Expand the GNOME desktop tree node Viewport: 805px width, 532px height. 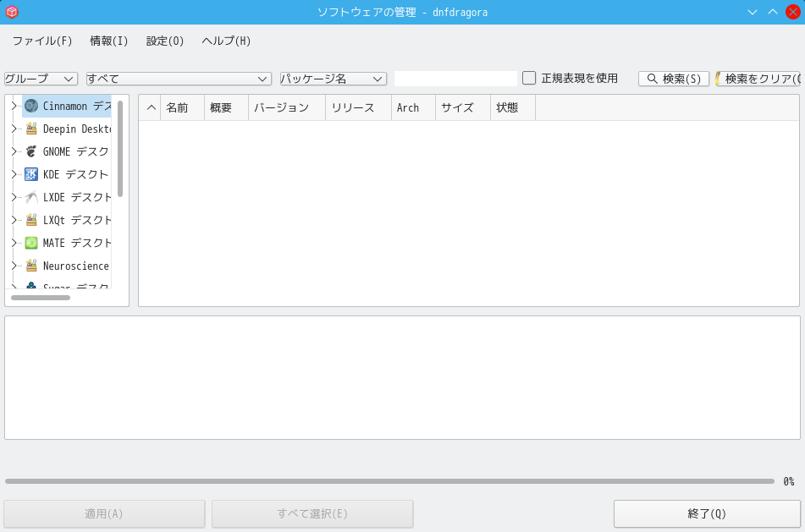coord(14,151)
